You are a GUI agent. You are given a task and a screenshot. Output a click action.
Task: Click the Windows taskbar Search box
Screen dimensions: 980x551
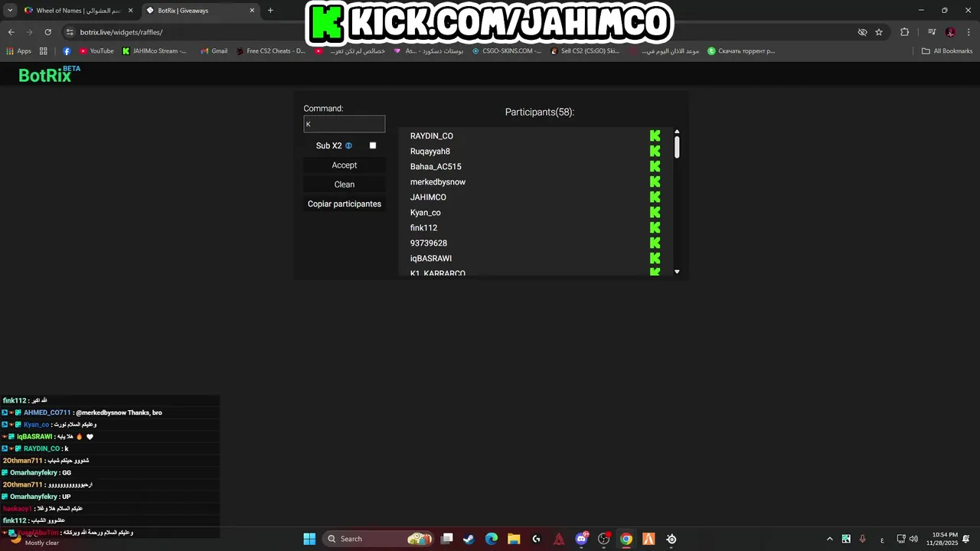379,539
